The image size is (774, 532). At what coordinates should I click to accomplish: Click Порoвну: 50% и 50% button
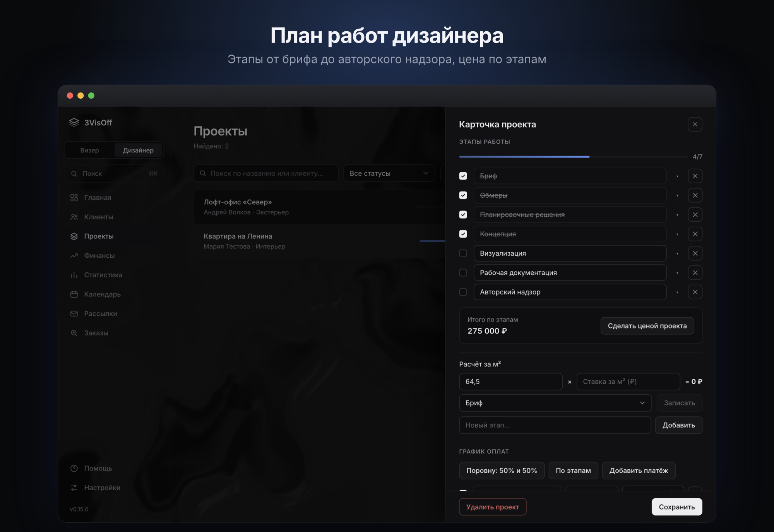tap(502, 470)
